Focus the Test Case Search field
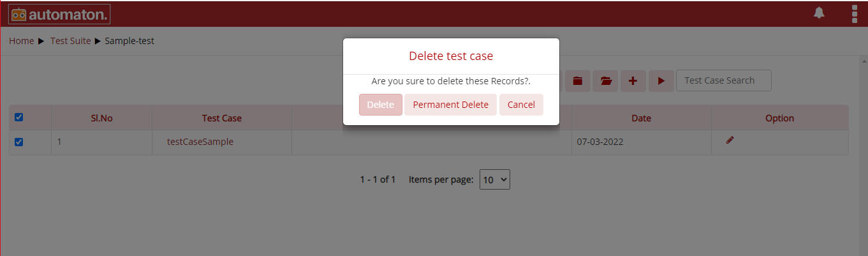This screenshot has height=256, width=868. [724, 80]
